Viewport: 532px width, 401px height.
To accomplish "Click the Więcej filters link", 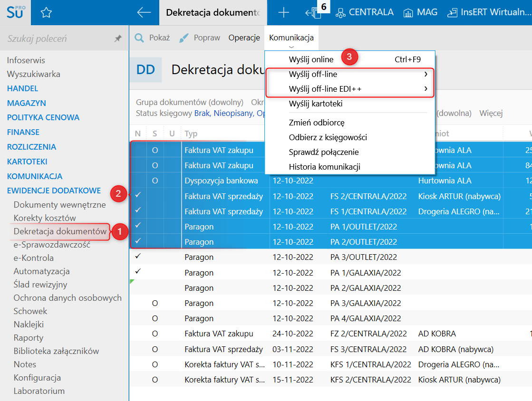I will click(491, 113).
